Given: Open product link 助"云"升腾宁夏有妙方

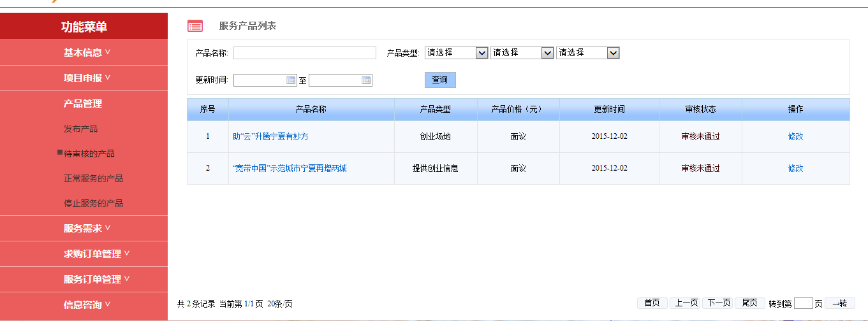Looking at the screenshot, I should click(x=270, y=136).
